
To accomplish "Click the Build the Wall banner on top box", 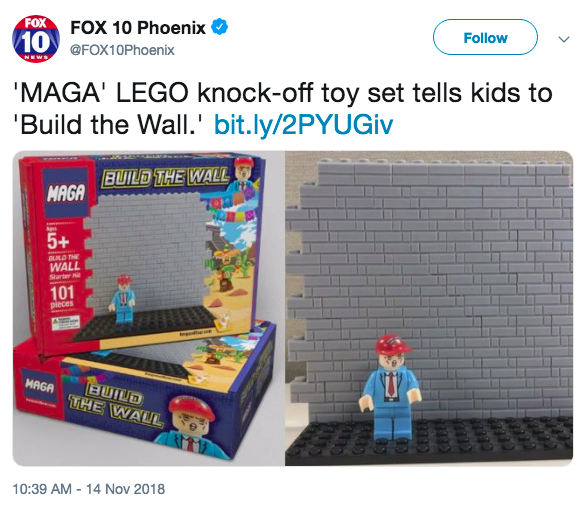I will pos(165,177).
